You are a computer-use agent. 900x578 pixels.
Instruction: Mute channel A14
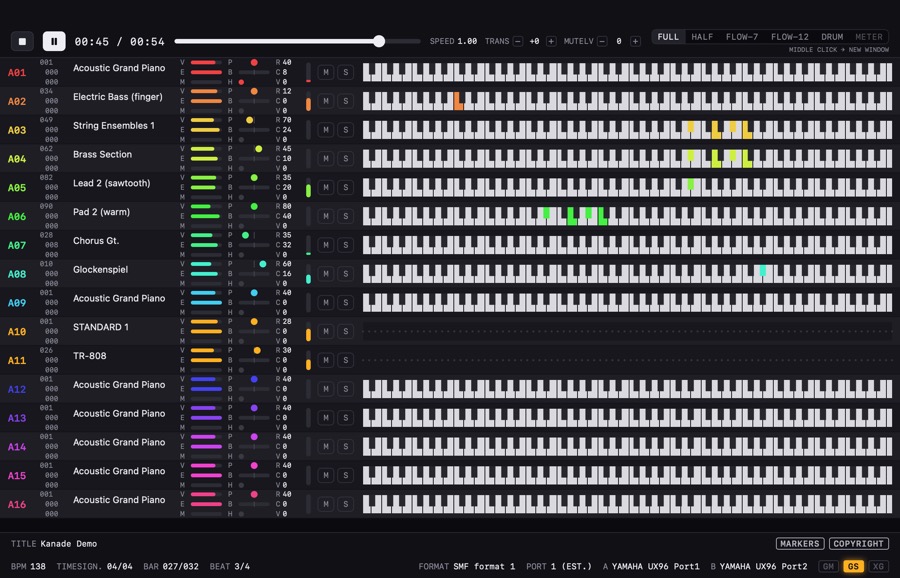tap(326, 447)
